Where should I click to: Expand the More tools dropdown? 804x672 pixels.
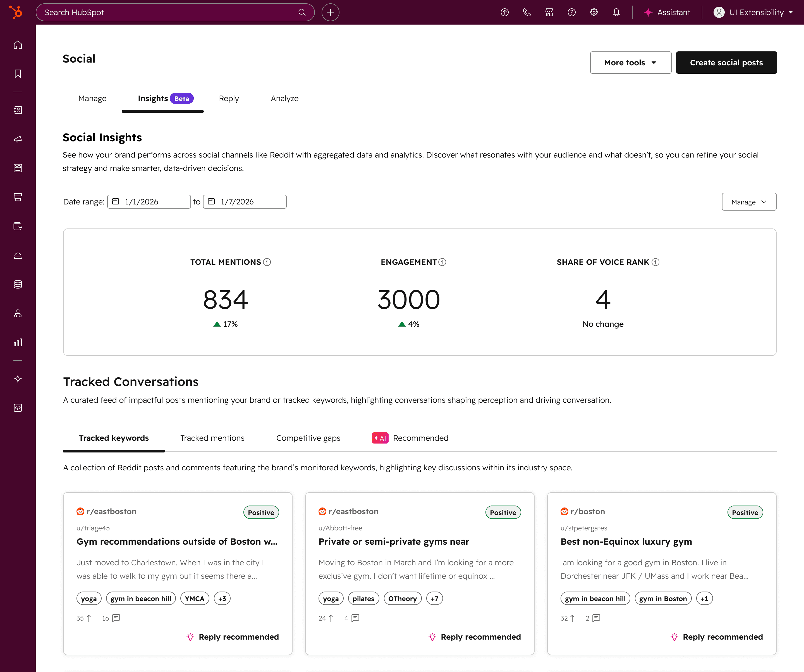tap(631, 63)
